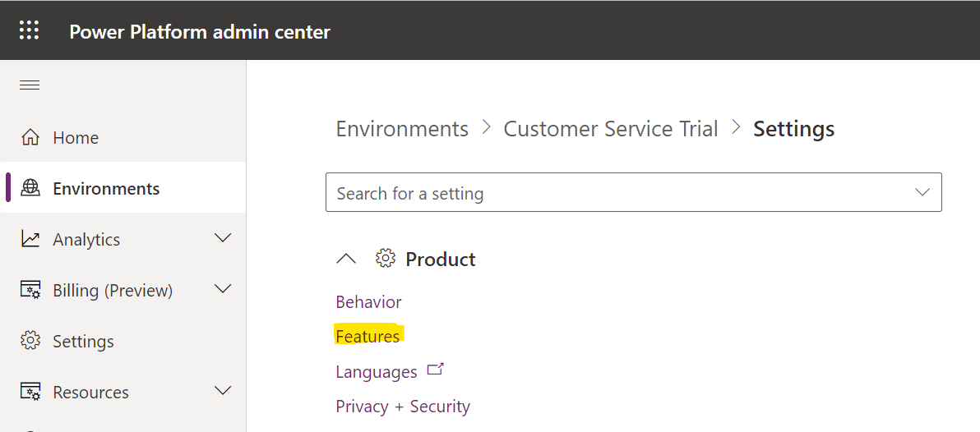Open the settings search dropdown arrow
The height and width of the screenshot is (432, 980).
922,191
